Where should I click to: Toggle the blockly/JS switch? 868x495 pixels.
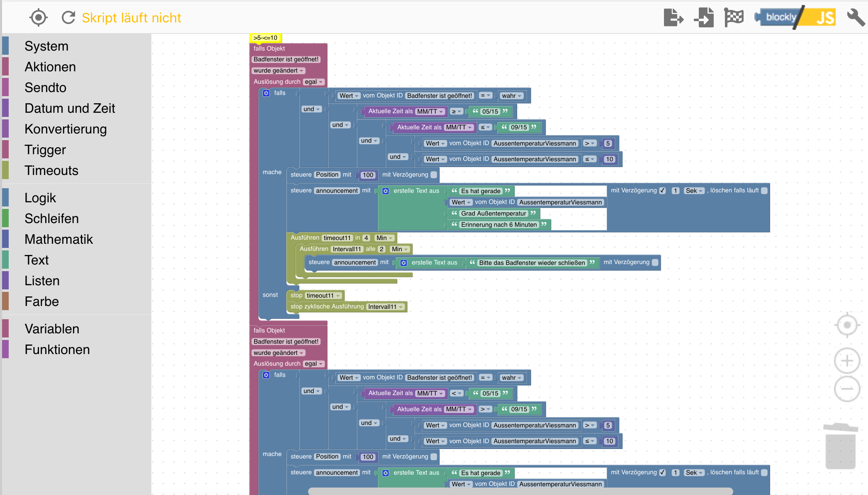point(795,17)
